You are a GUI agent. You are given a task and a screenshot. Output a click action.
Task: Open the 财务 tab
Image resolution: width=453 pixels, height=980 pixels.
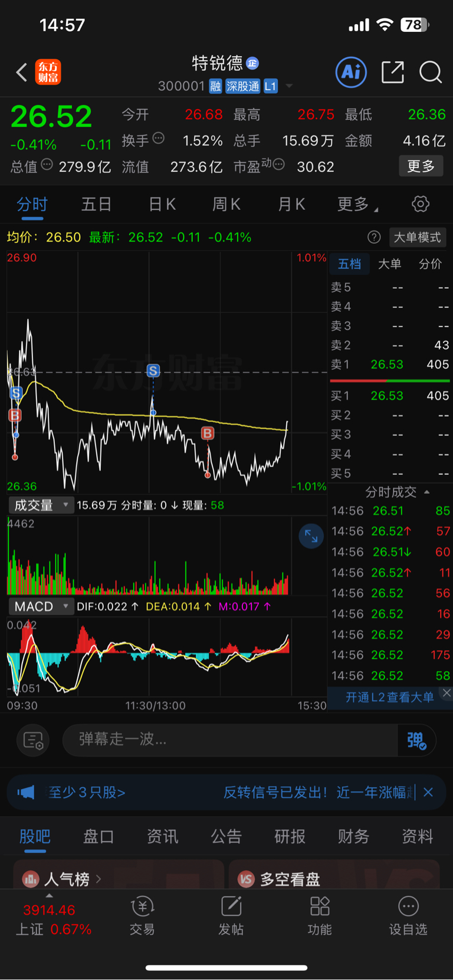353,836
